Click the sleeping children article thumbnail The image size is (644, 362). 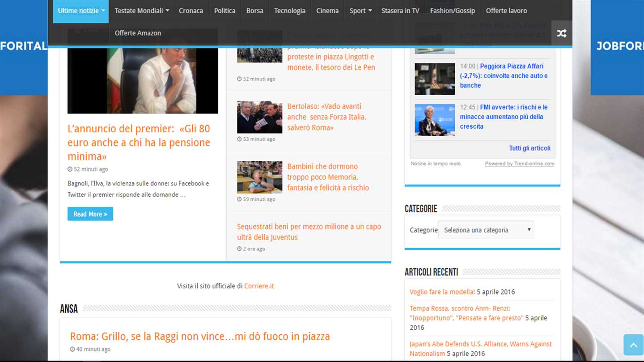click(x=259, y=177)
